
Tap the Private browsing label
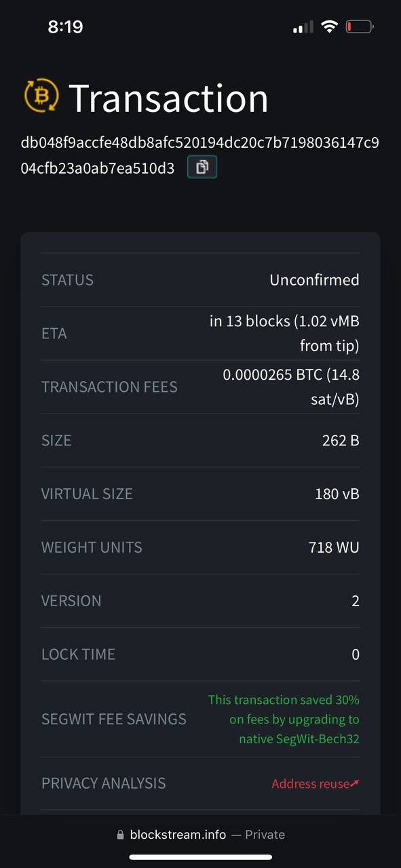point(265,835)
